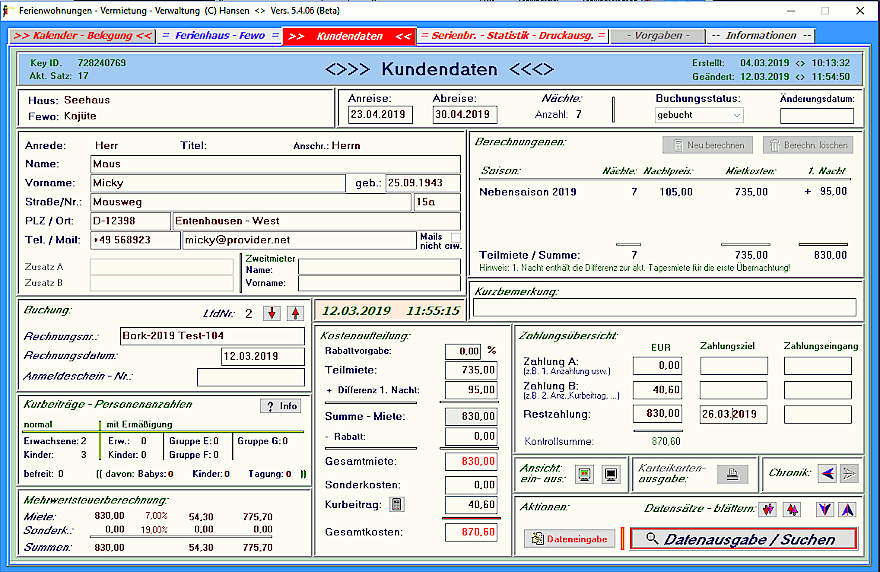The width and height of the screenshot is (880, 572).
Task: Click the blue up arrow for Datensätze blättern
Action: coord(847,509)
